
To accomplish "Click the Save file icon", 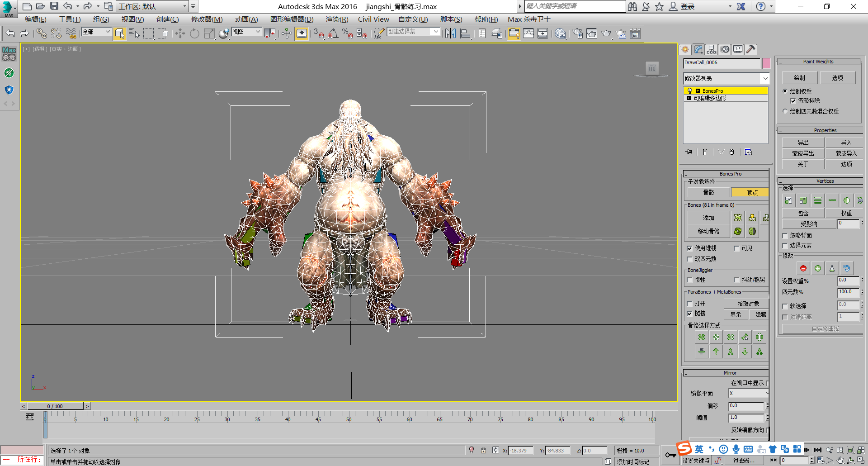I will [x=54, y=6].
